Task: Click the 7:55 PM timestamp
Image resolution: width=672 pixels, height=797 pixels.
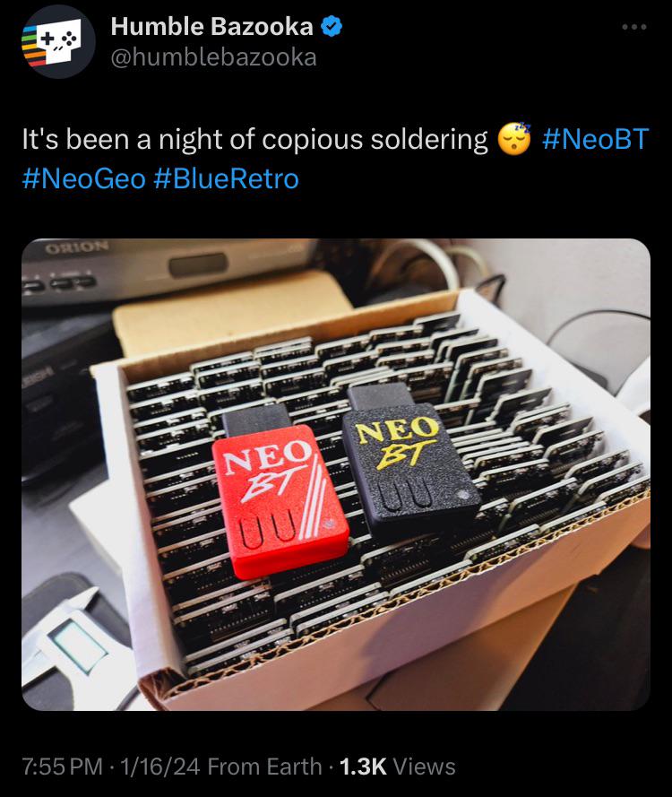Action: (x=63, y=767)
